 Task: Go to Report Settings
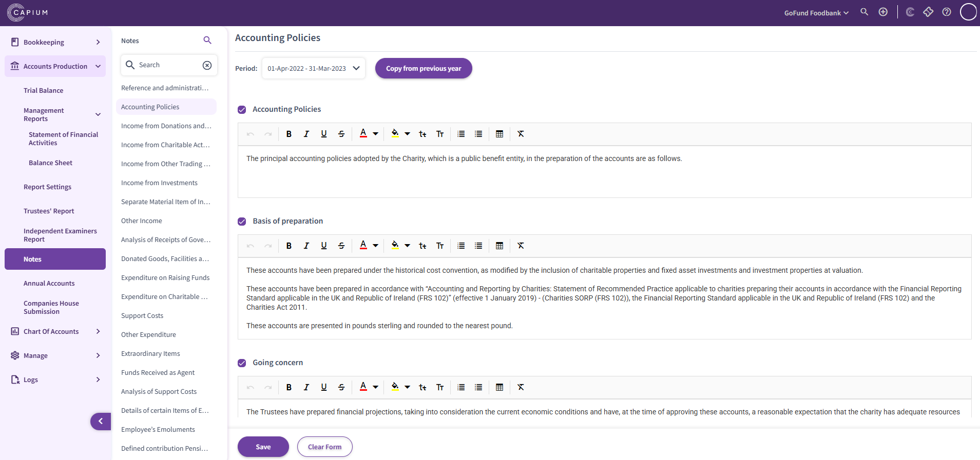tap(47, 187)
